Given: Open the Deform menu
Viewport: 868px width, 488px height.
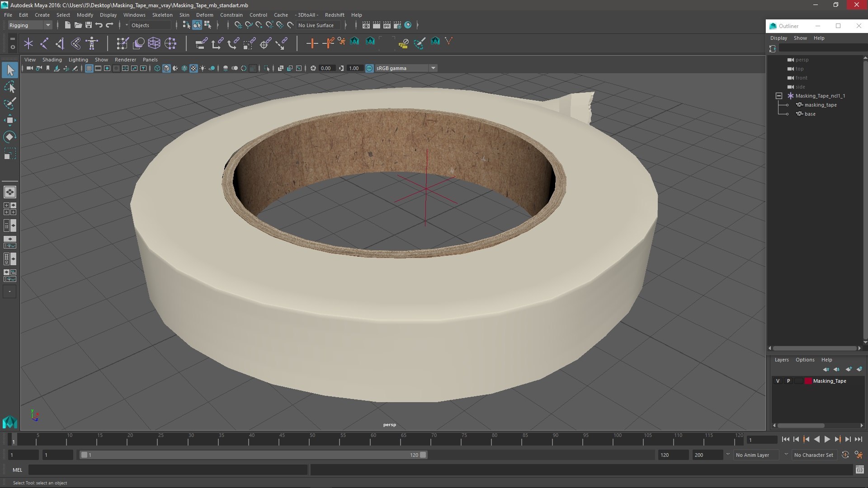Looking at the screenshot, I should pyautogui.click(x=204, y=15).
